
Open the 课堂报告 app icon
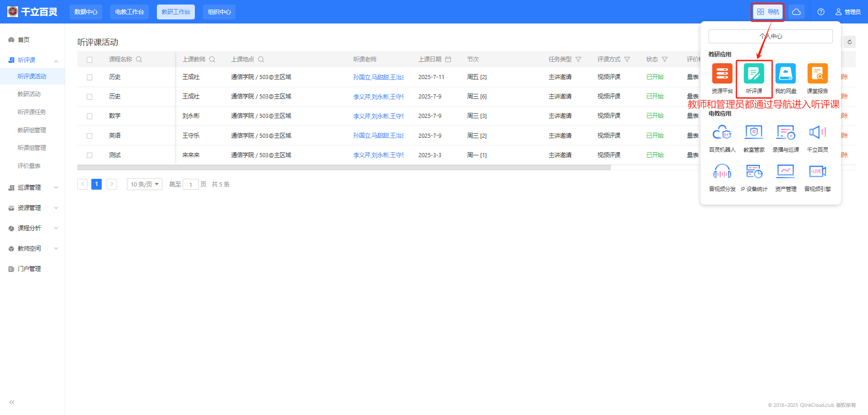point(817,74)
